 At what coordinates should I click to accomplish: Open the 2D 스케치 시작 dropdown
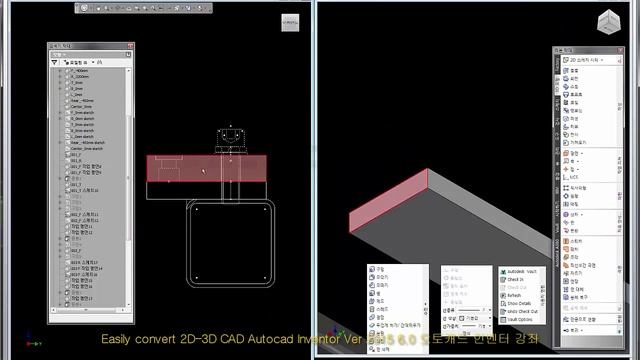(602, 60)
